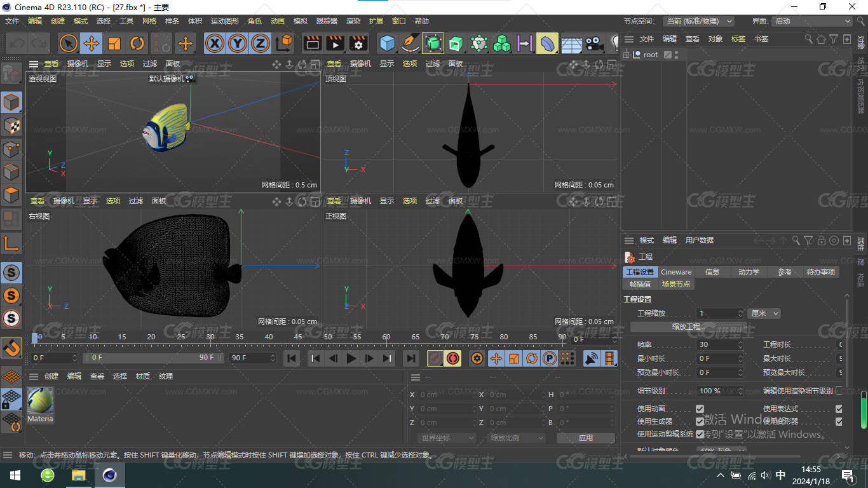Expand the root object tree node

pyautogui.click(x=627, y=55)
